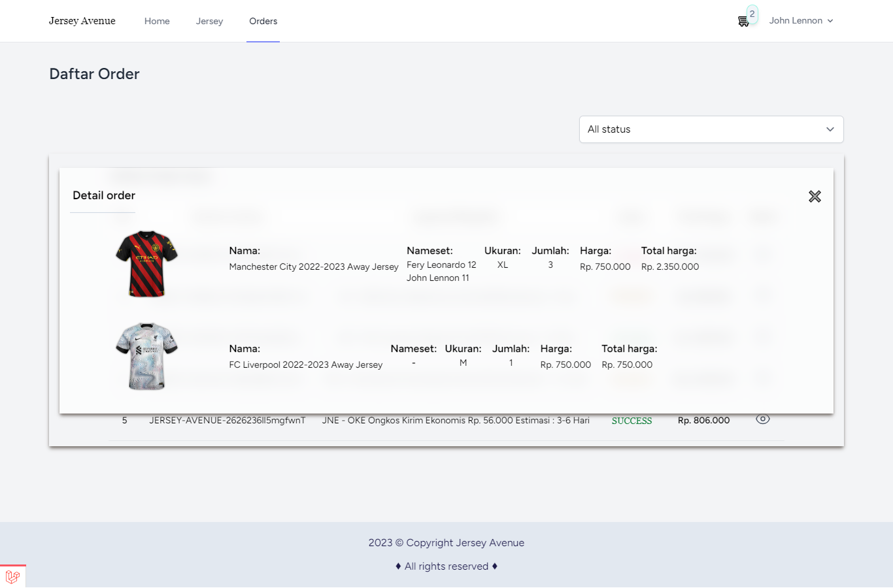This screenshot has width=893, height=588.
Task: Click order code JERSEY-AVENUE-2626236ll5mgfwnT
Action: 227,420
